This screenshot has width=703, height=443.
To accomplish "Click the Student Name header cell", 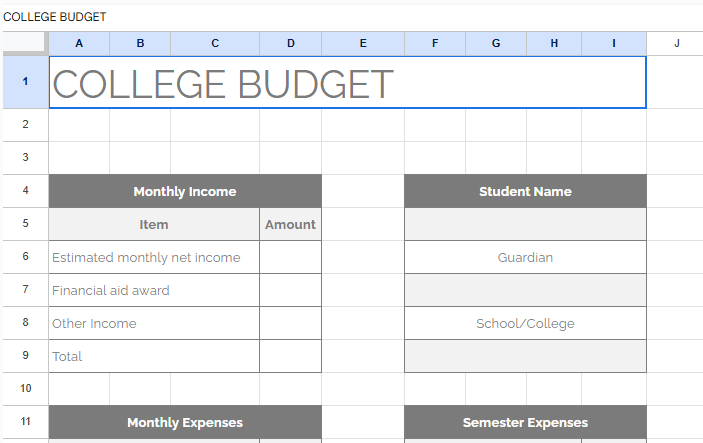I will click(x=525, y=191).
